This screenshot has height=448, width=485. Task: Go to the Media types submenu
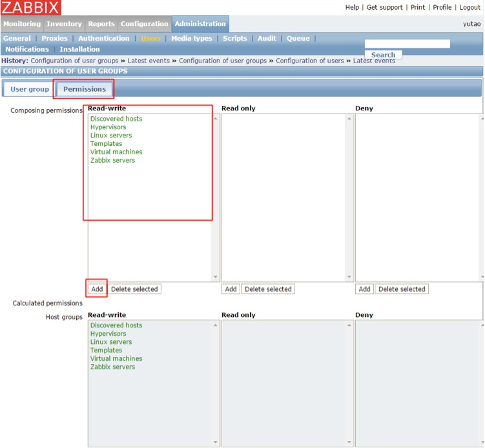(191, 38)
